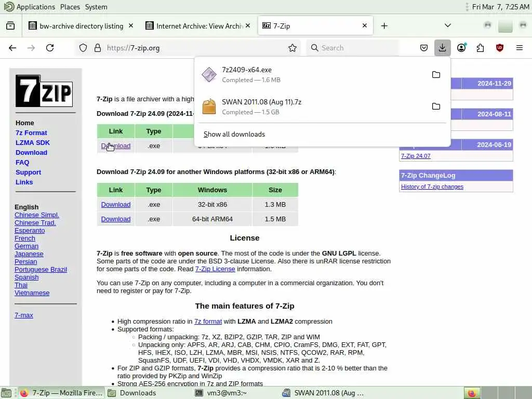This screenshot has width=532, height=399.
Task: Expand the list all tabs chevron
Action: pos(448,26)
